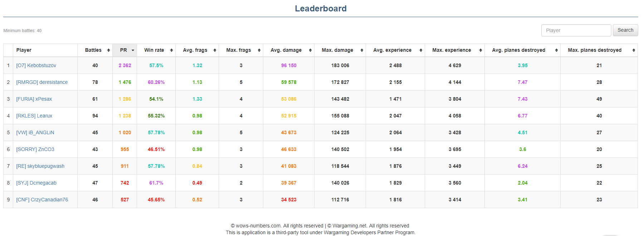Click the PR column descending sort arrow

[133, 50]
